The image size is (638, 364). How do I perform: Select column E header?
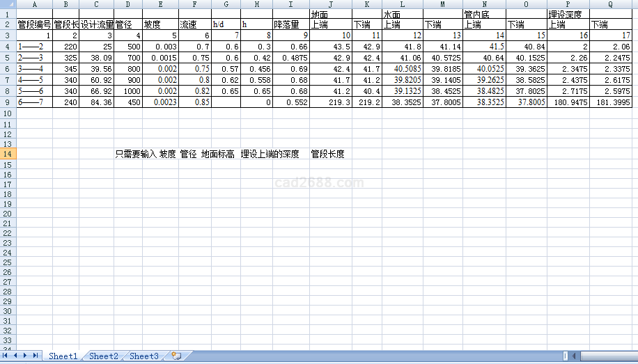tap(160, 4)
